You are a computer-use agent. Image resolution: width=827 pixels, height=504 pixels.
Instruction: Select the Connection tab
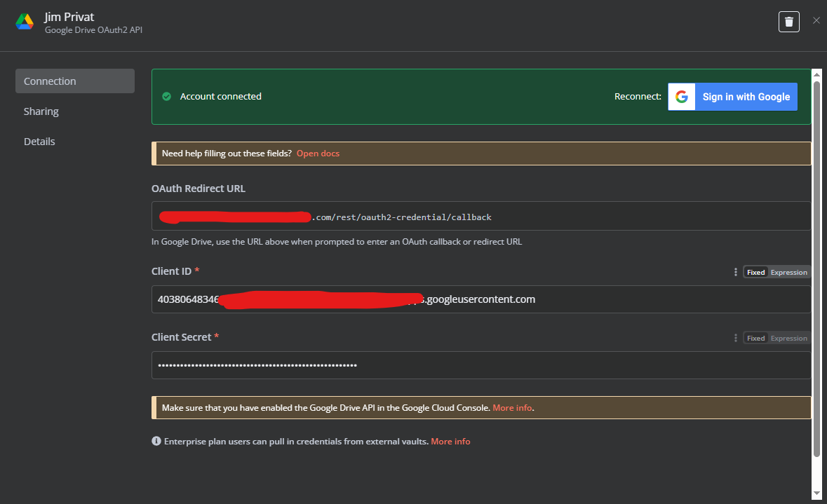(75, 81)
